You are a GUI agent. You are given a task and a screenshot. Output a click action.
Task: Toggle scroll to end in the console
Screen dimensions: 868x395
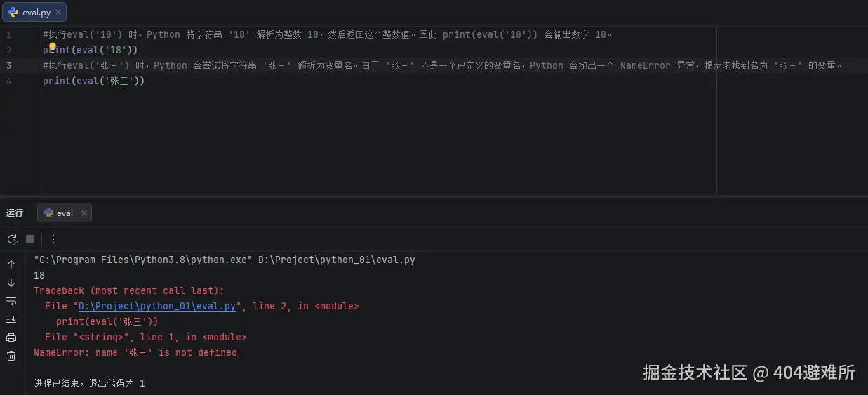tap(11, 319)
